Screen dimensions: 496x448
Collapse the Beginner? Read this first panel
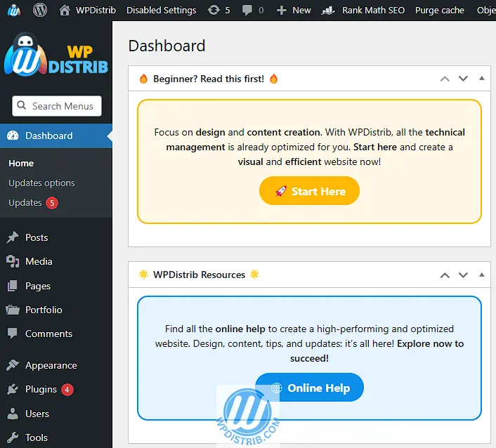pyautogui.click(x=481, y=79)
